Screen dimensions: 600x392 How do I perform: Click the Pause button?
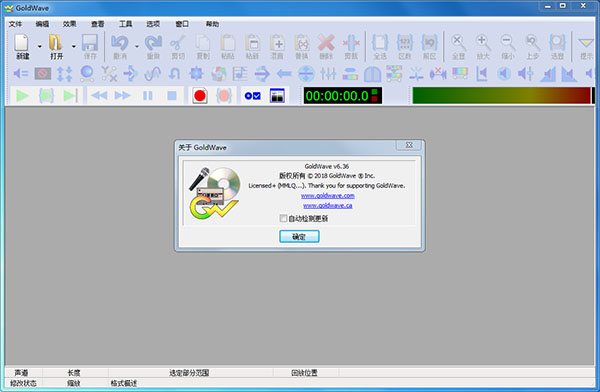(148, 96)
